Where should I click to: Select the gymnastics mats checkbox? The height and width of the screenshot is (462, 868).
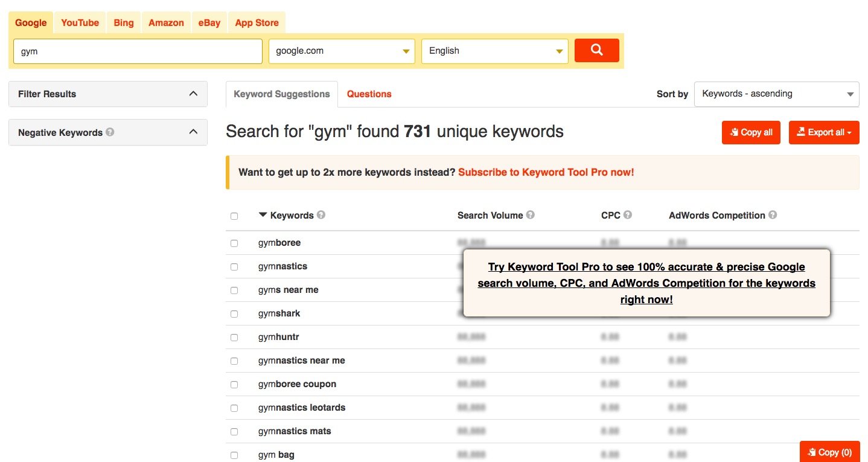point(234,432)
